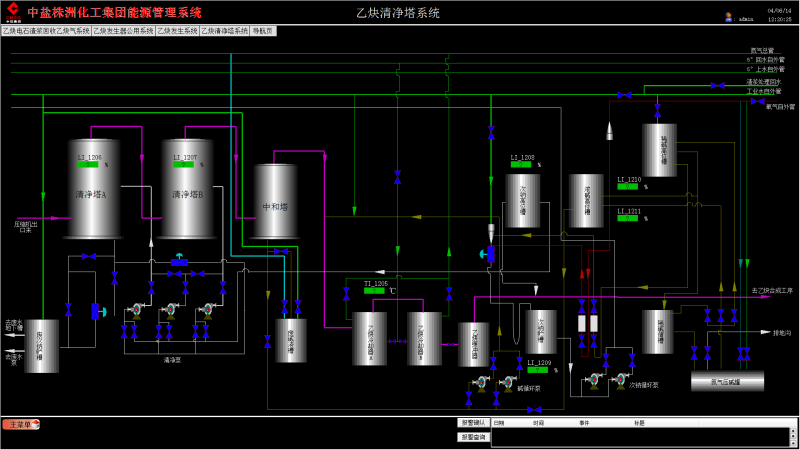
Task: Open the 导航页 navigation tab
Action: point(263,31)
